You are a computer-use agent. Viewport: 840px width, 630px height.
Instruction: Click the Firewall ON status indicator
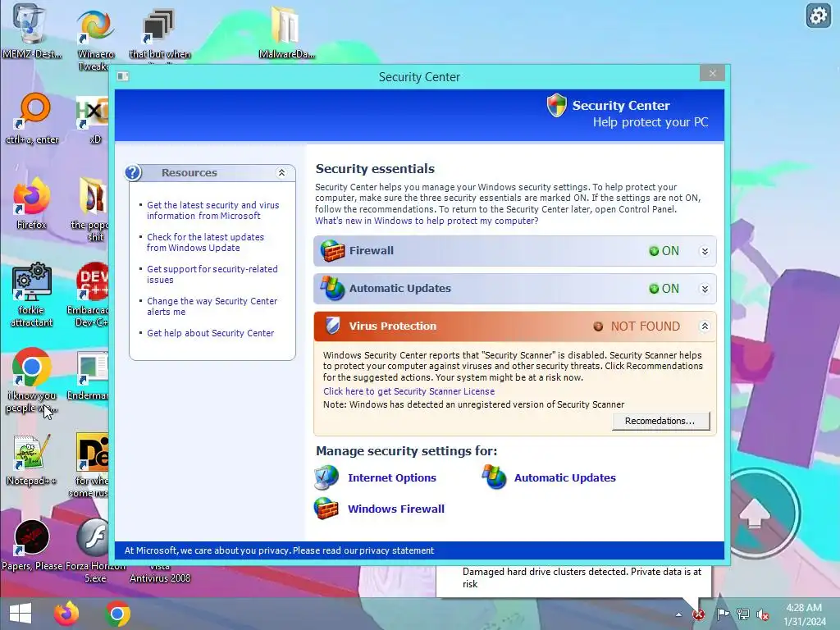664,251
